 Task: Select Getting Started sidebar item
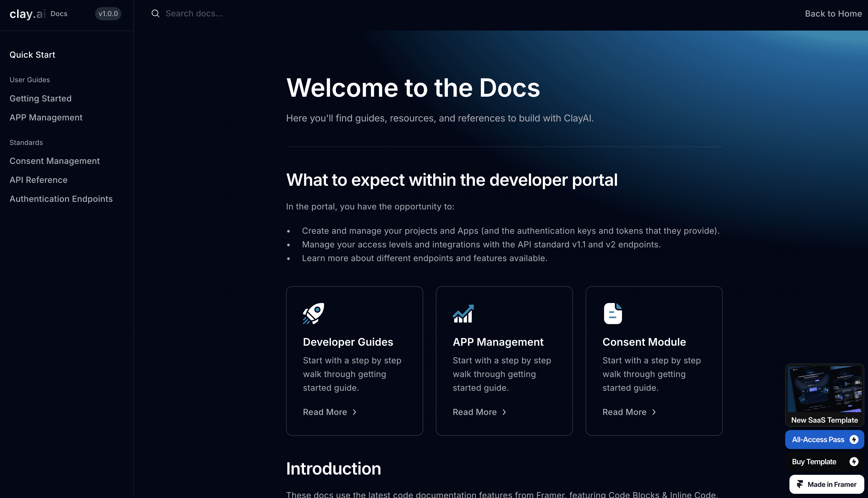pos(40,99)
